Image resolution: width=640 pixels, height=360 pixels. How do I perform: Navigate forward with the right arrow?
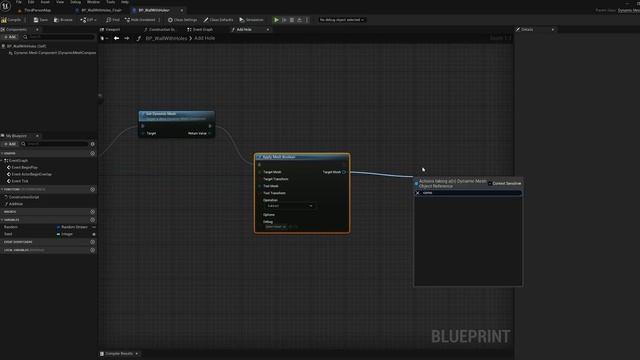(x=127, y=38)
